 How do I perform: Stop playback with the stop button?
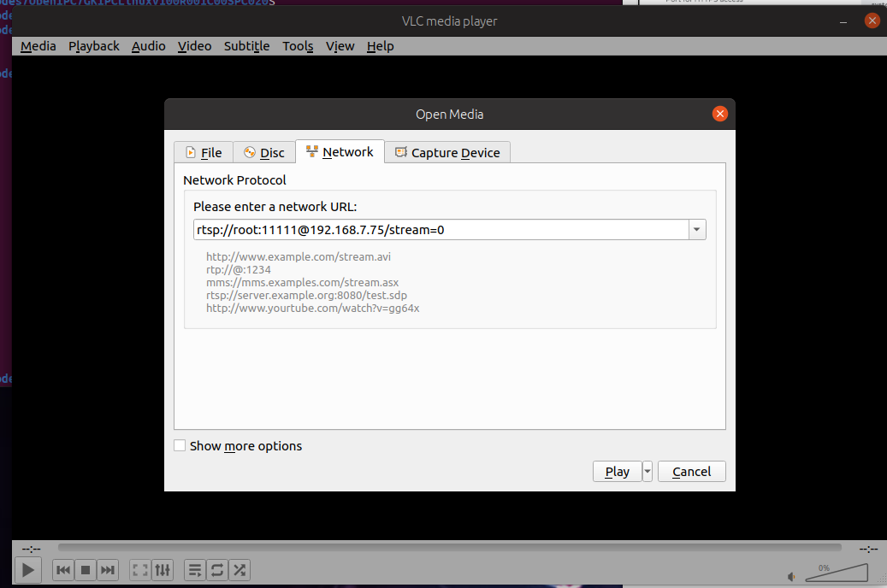86,570
